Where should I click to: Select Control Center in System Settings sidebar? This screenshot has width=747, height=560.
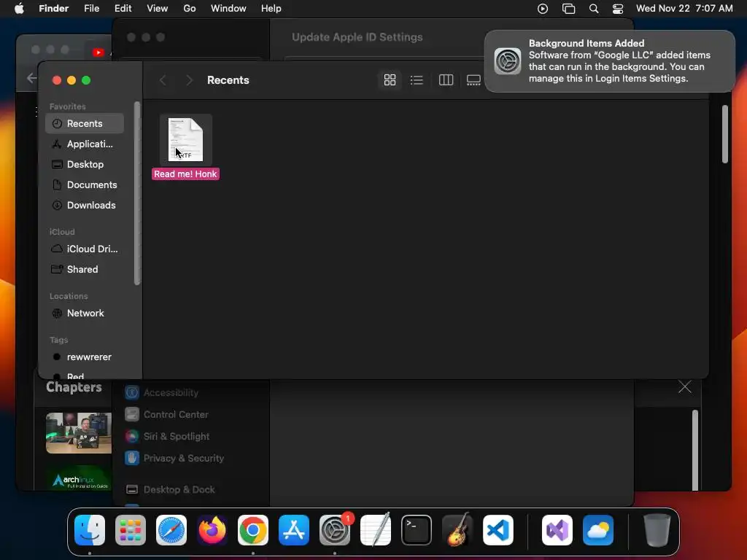click(x=167, y=415)
